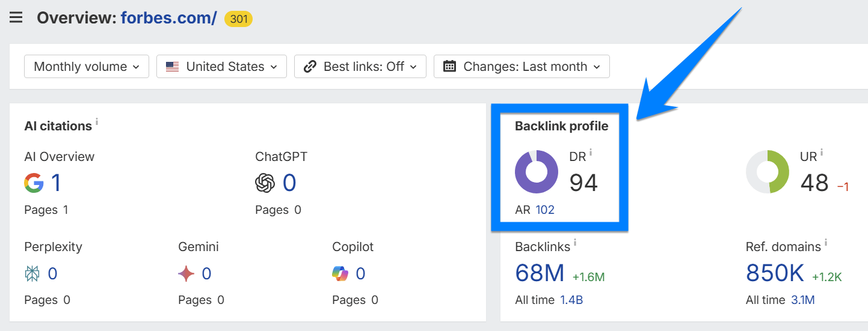Click the UR value 48
The image size is (868, 331).
(814, 183)
